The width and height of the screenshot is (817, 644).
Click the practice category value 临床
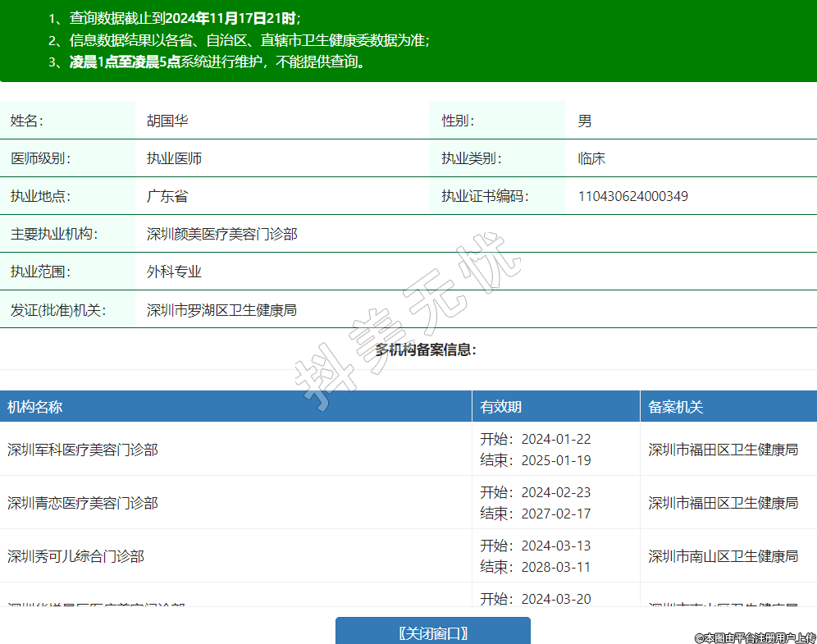(x=591, y=158)
